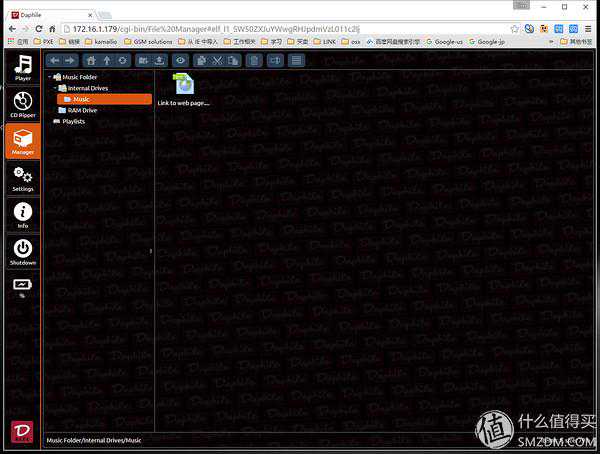Screen dimensions: 600x454
Task: Click the Shutdown power icon
Action: click(x=22, y=250)
